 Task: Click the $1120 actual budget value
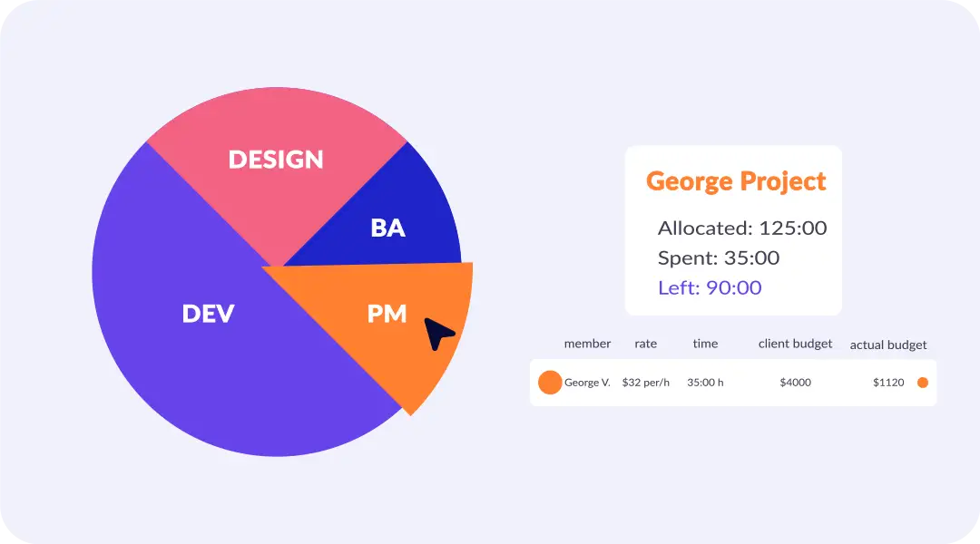[888, 383]
